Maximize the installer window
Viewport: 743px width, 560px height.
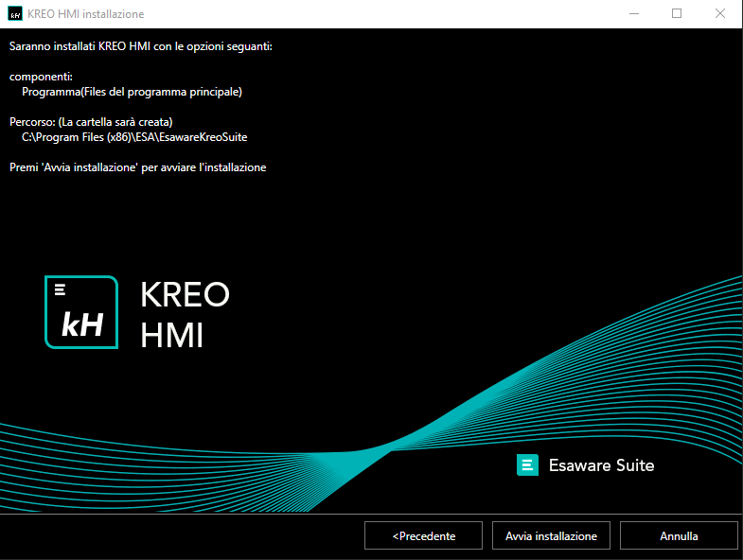tap(677, 14)
